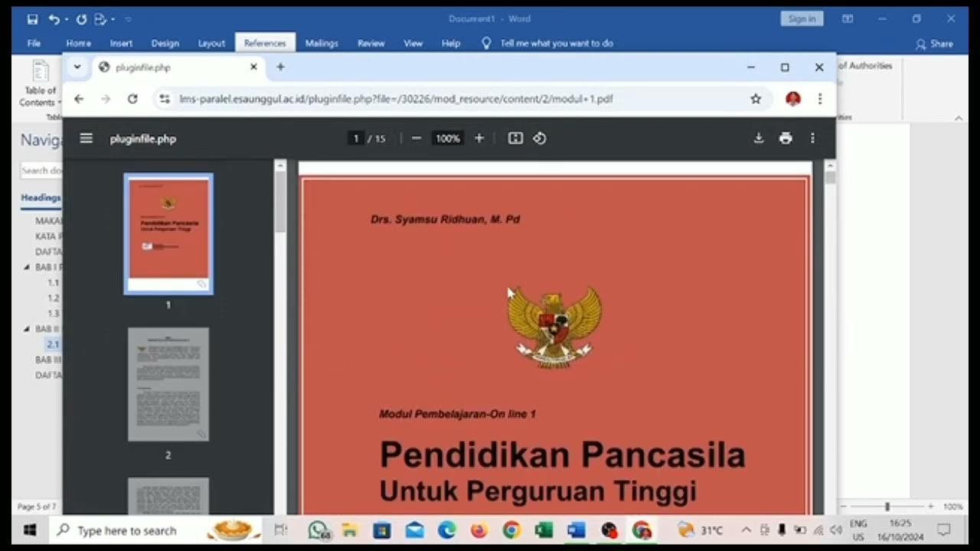
Task: Switch to the View ribbon tab
Action: (x=413, y=44)
